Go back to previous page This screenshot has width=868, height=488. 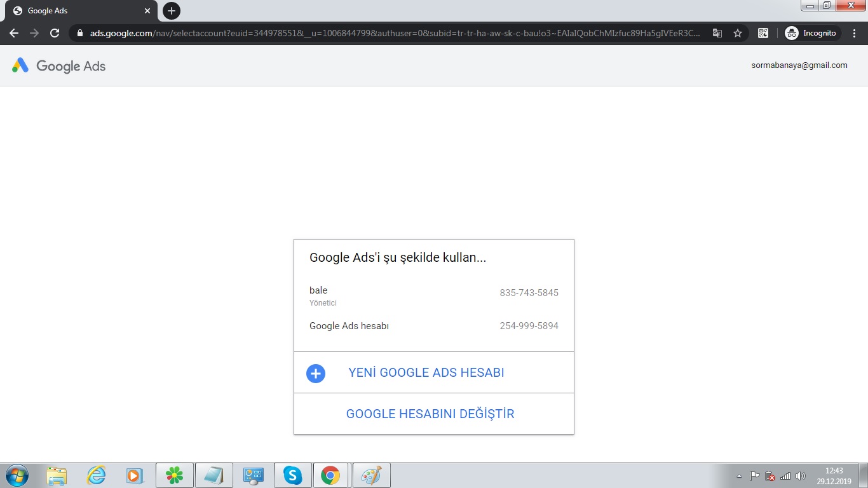14,33
